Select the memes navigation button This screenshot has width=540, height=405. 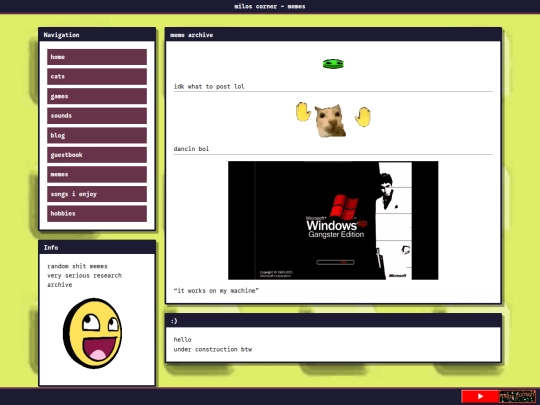click(x=97, y=175)
